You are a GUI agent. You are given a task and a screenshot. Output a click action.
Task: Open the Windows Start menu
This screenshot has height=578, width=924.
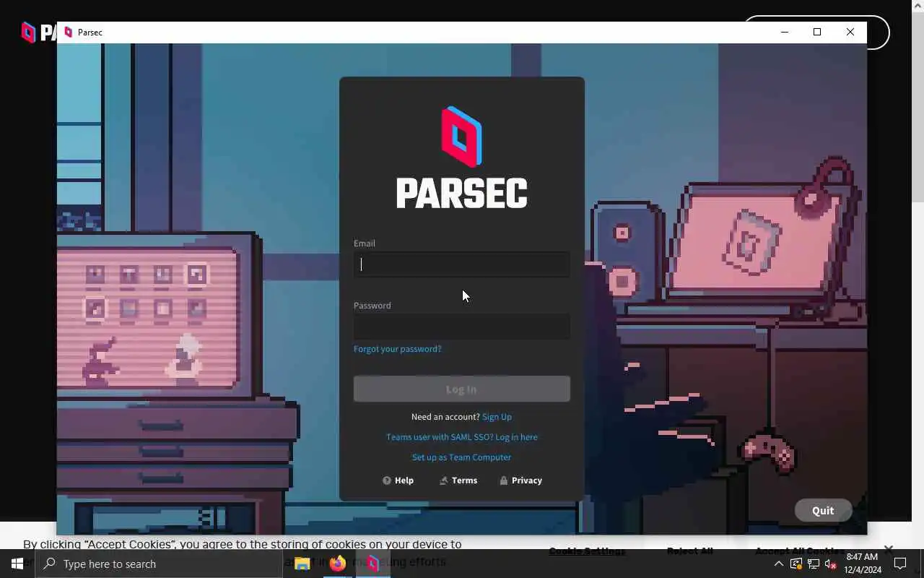(17, 564)
